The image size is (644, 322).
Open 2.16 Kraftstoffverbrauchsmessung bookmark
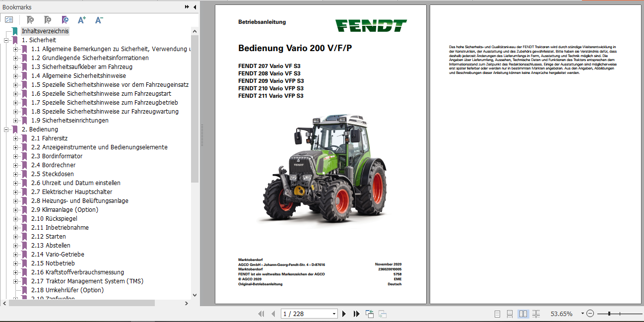(x=77, y=272)
